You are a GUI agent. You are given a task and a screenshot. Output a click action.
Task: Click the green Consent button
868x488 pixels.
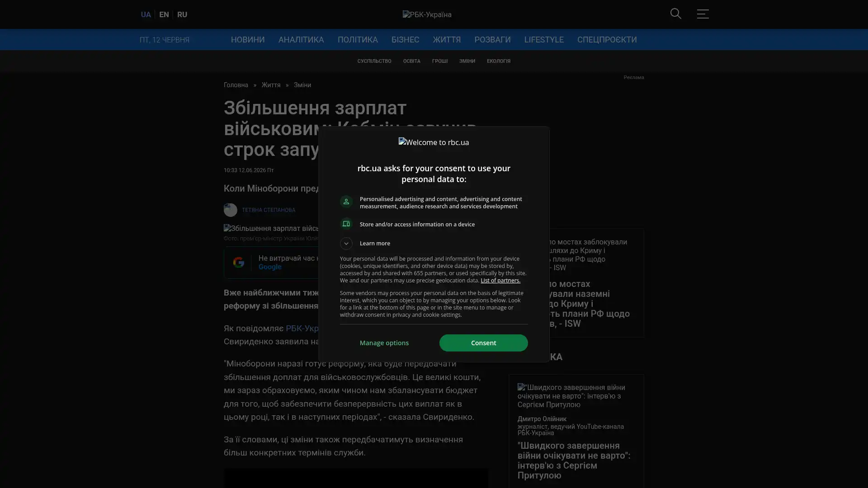(x=483, y=343)
